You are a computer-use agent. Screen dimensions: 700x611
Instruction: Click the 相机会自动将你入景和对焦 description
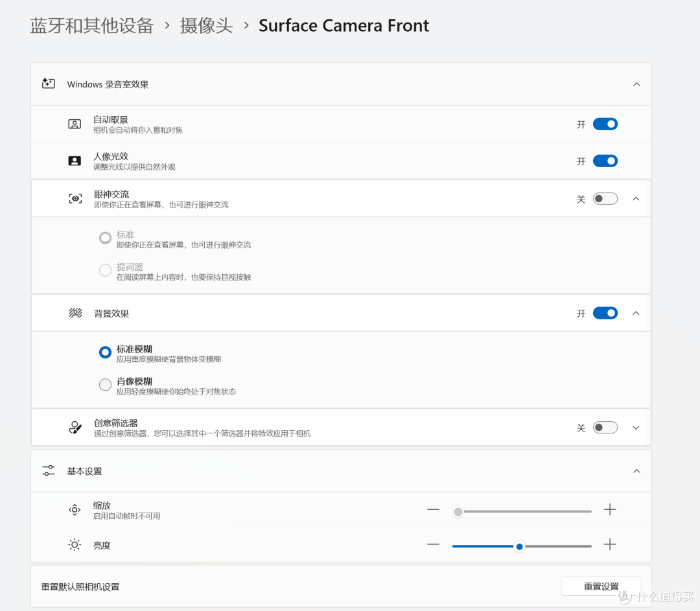(138, 130)
